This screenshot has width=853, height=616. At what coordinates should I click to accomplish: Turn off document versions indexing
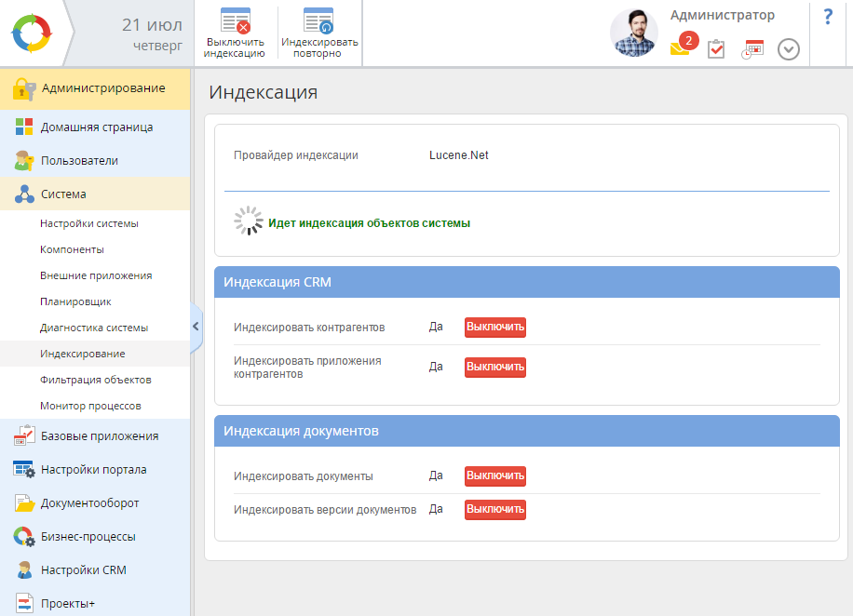495,510
